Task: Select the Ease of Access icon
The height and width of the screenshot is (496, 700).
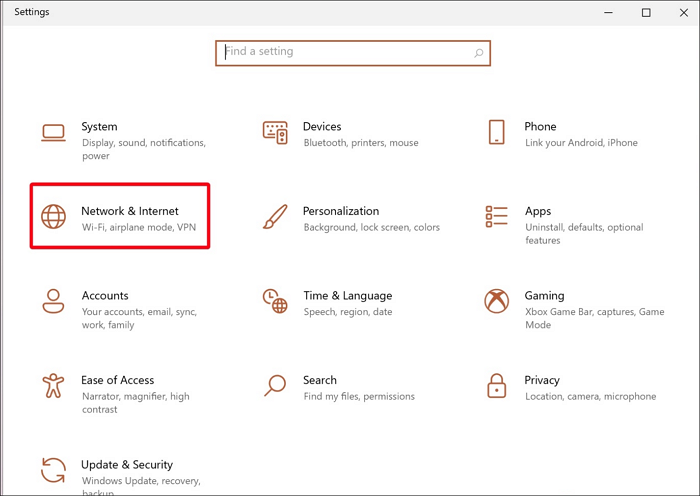Action: tap(53, 385)
